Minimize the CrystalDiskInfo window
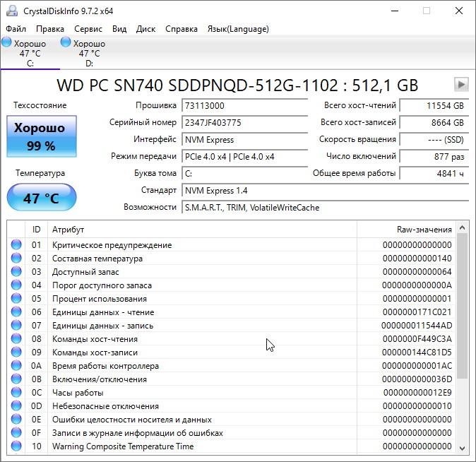476x462 pixels. pos(395,11)
